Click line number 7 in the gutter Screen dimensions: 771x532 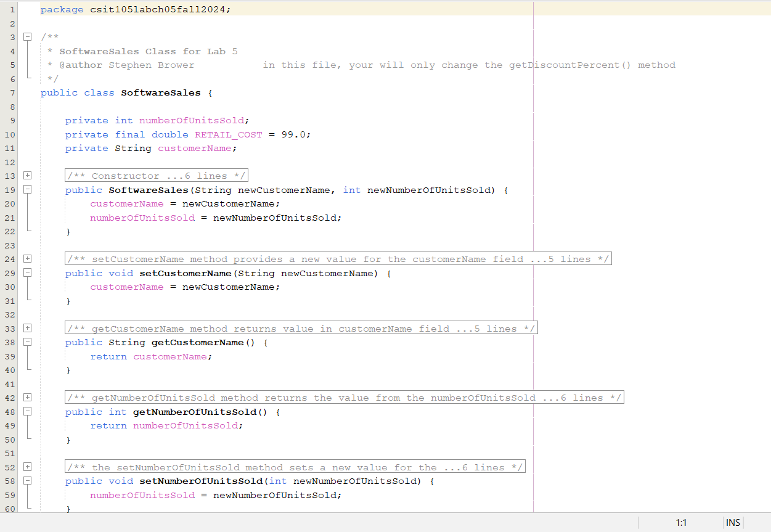13,92
